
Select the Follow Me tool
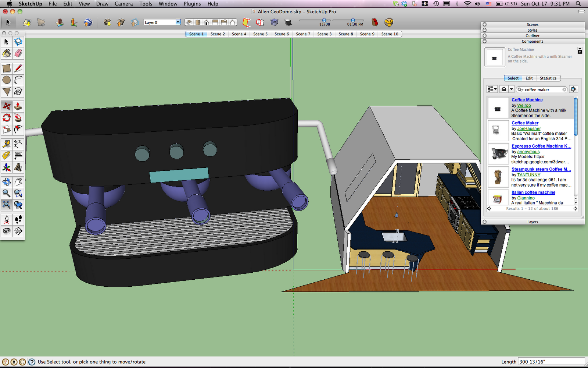click(x=18, y=118)
